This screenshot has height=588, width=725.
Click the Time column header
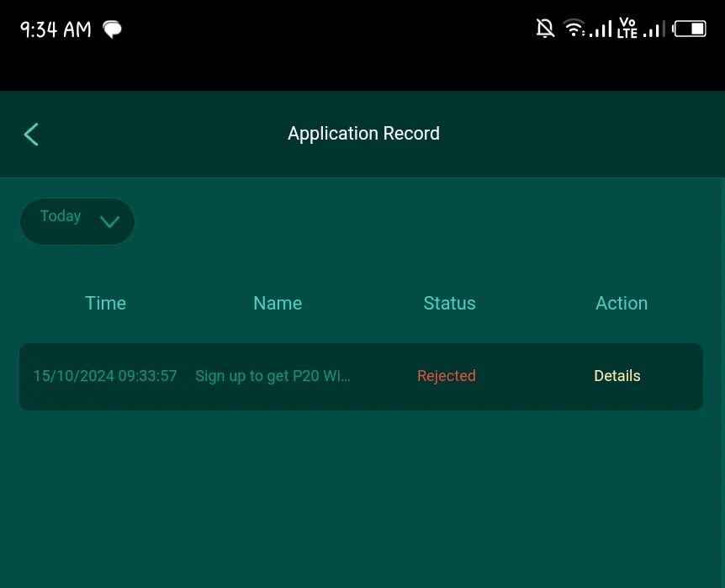[105, 303]
